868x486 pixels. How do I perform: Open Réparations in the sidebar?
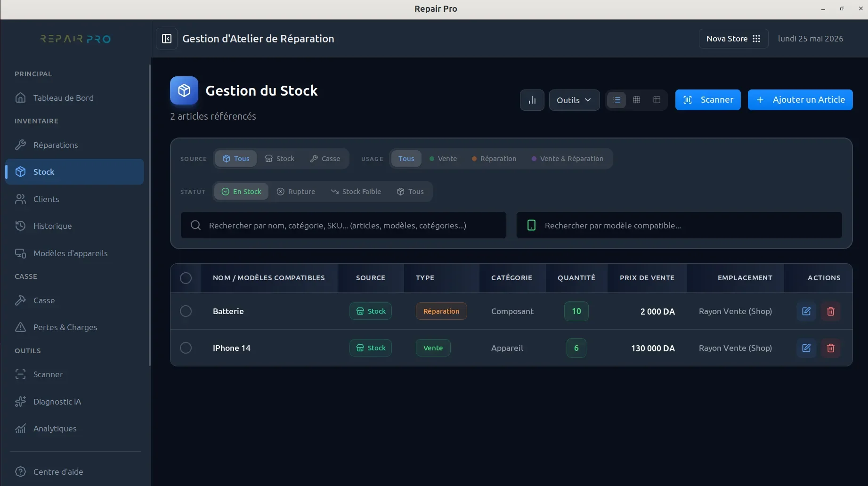[74, 145]
